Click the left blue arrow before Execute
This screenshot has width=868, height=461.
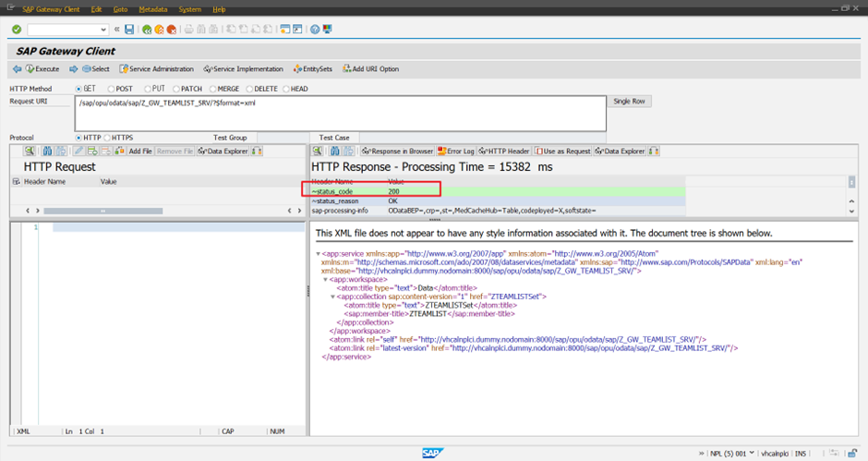[18, 69]
